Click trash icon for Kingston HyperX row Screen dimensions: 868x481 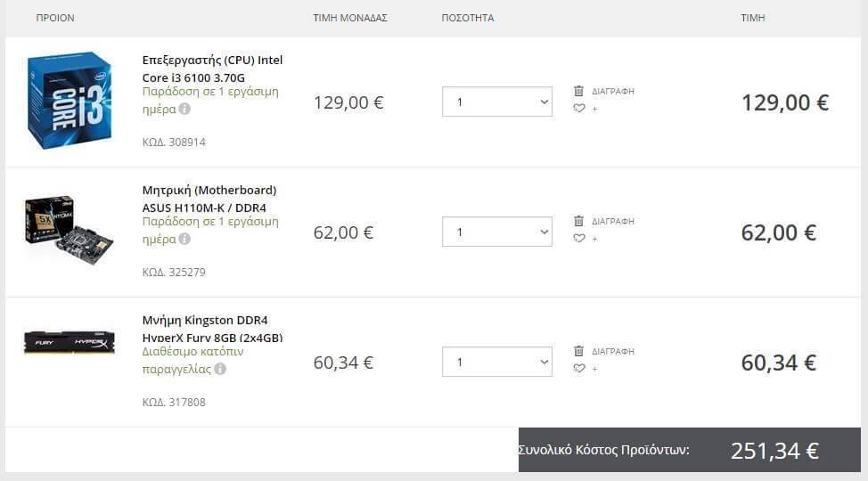click(578, 351)
